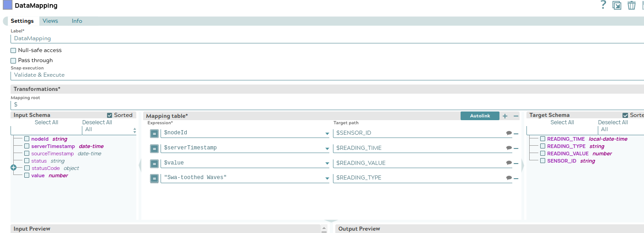
Task: Open the Info tab
Action: pyautogui.click(x=77, y=21)
